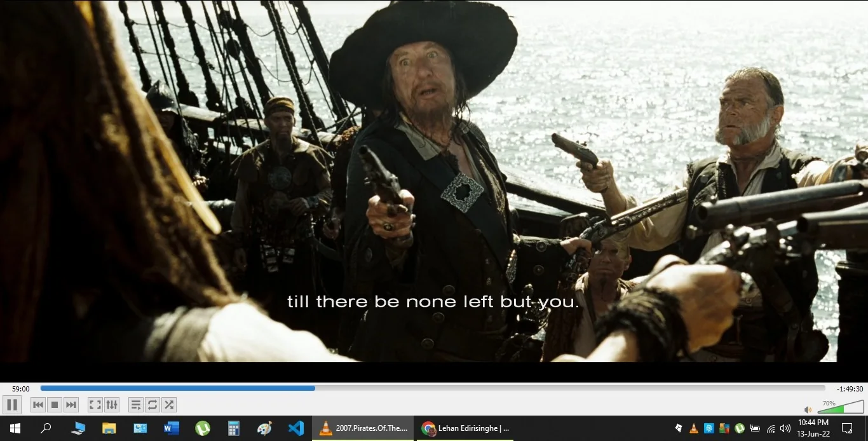
Task: Toggle fullscreen video mode
Action: tap(95, 405)
